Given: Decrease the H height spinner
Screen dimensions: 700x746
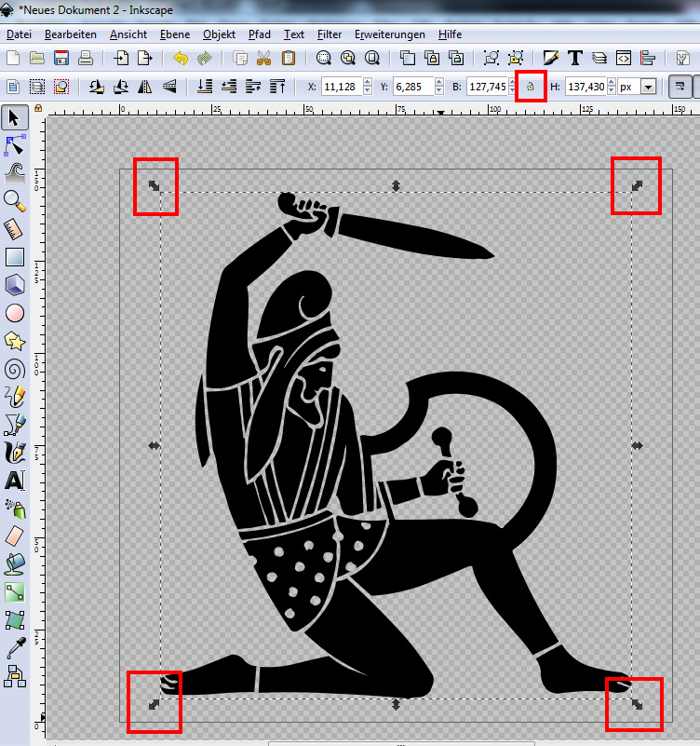Looking at the screenshot, I should pos(611,91).
